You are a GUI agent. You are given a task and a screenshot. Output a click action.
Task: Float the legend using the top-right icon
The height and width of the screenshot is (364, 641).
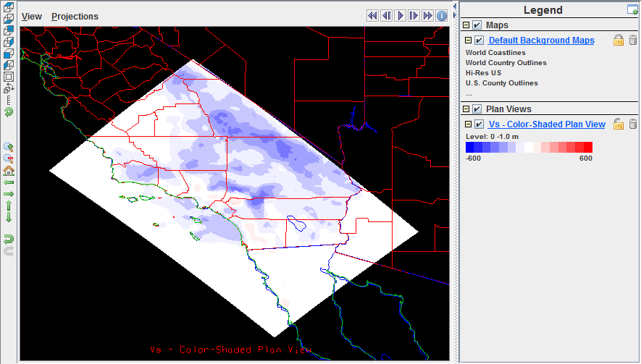coord(632,9)
